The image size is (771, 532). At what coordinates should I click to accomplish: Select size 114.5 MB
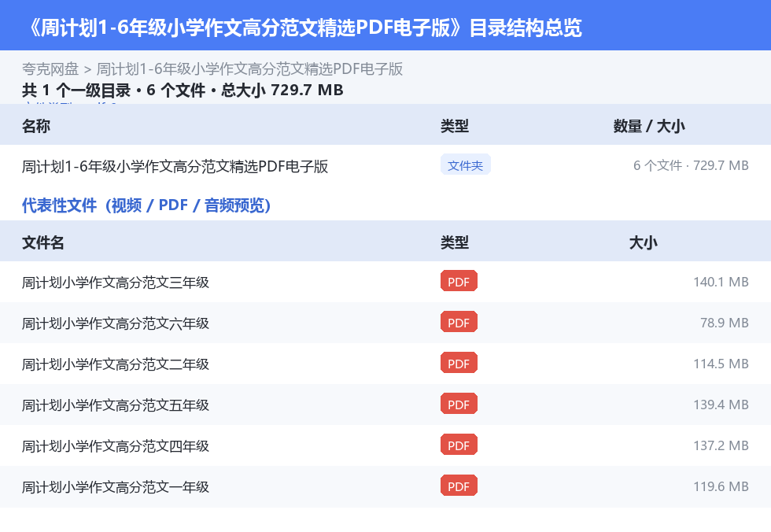tap(721, 364)
